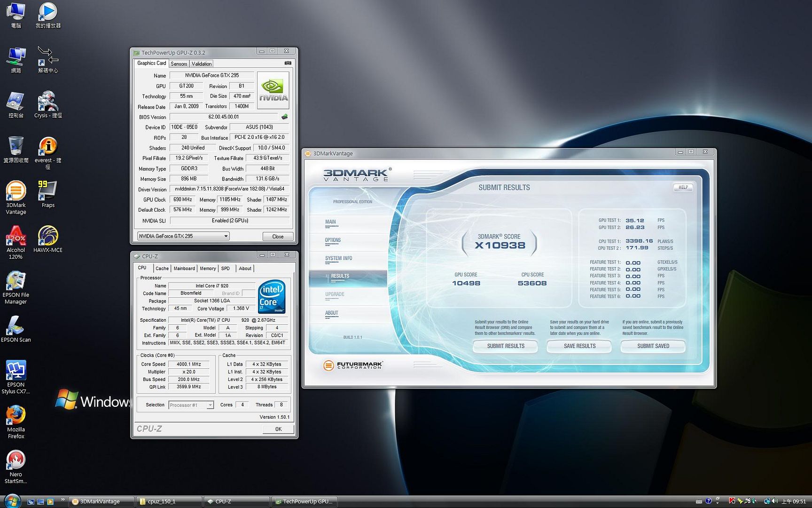Click the Core Speed value in CPU-Z
The image size is (812, 508).
click(188, 364)
